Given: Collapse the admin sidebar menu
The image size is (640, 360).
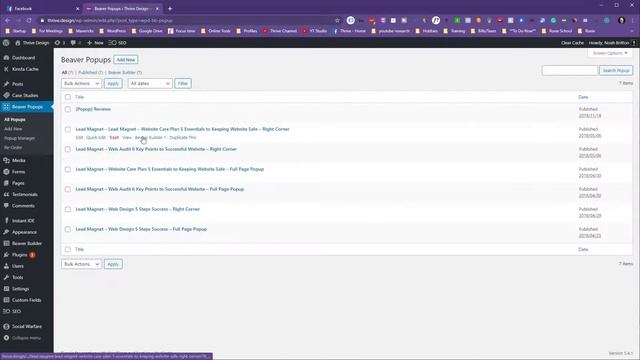Looking at the screenshot, I should [26, 338].
